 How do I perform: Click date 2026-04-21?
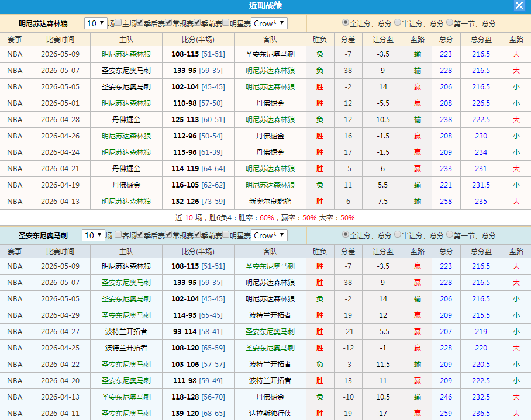coord(60,168)
